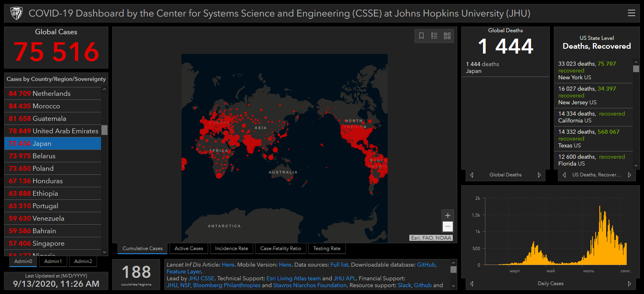This screenshot has width=644, height=294.
Task: Switch to Testing Rate map tab
Action: pyautogui.click(x=327, y=248)
